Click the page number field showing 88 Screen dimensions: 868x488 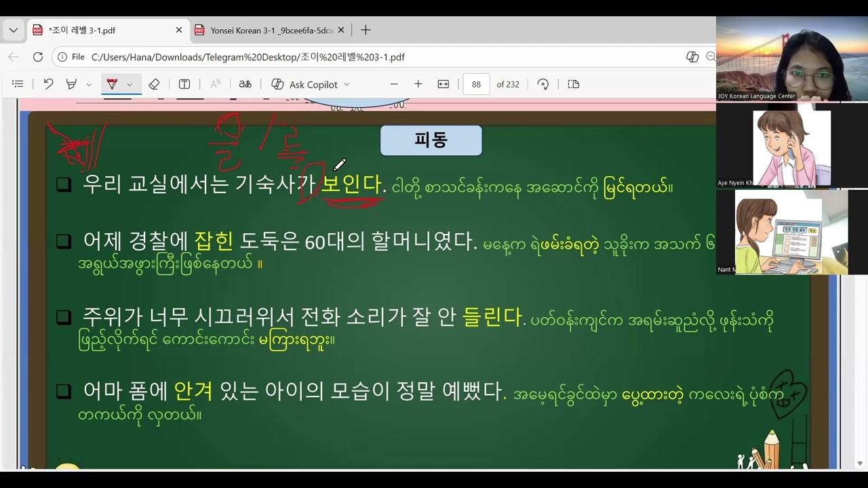476,84
